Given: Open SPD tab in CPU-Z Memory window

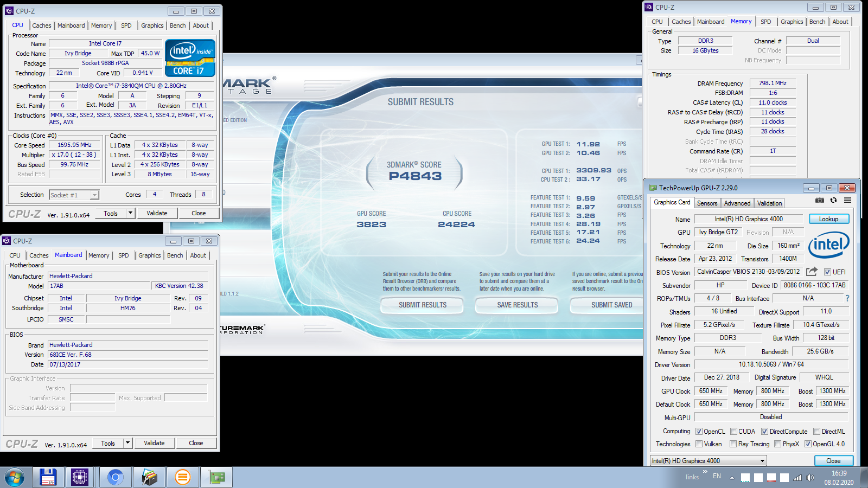Looking at the screenshot, I should coord(765,22).
